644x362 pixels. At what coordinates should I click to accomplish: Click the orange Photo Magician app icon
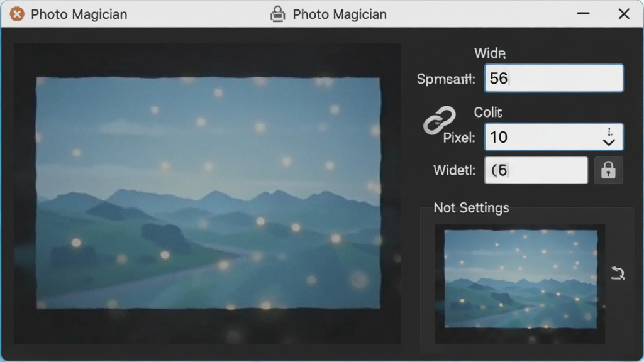pyautogui.click(x=17, y=14)
